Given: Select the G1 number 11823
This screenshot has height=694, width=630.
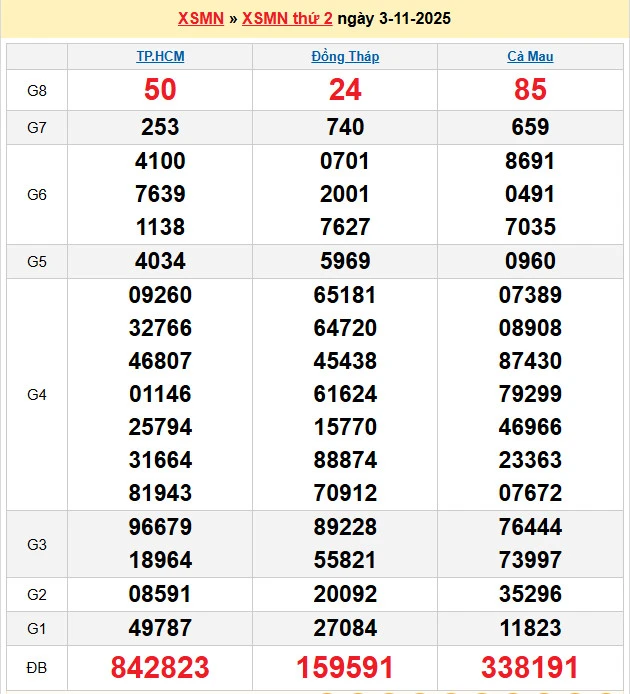Looking at the screenshot, I should (x=530, y=628).
